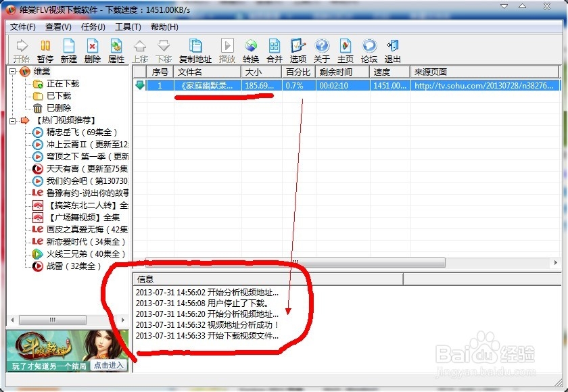The width and height of the screenshot is (568, 392).
Task: Click the tv.sohu.com source URL cell
Action: [x=484, y=86]
